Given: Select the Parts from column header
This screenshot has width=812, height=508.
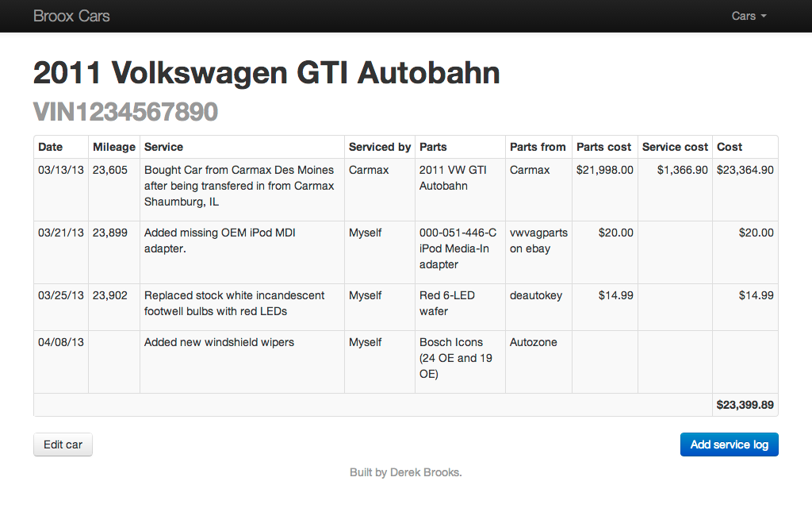Looking at the screenshot, I should point(538,147).
